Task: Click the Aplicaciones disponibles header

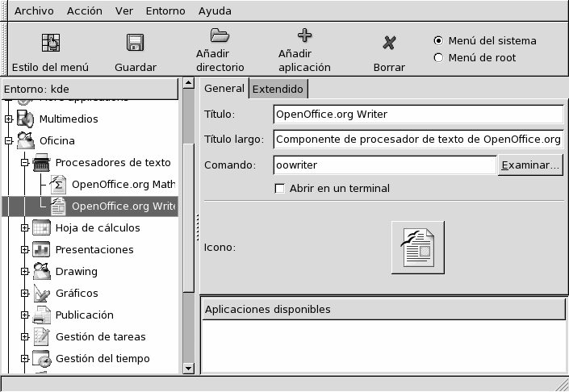Action: [x=383, y=309]
